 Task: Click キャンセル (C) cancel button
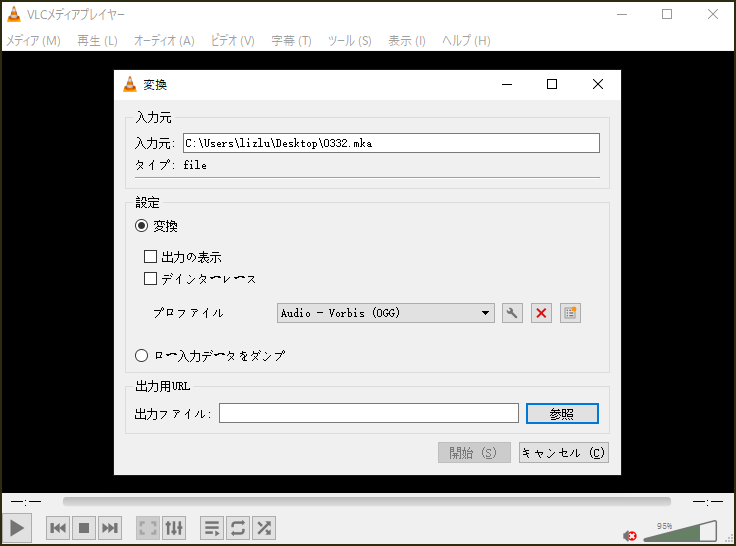click(x=564, y=453)
